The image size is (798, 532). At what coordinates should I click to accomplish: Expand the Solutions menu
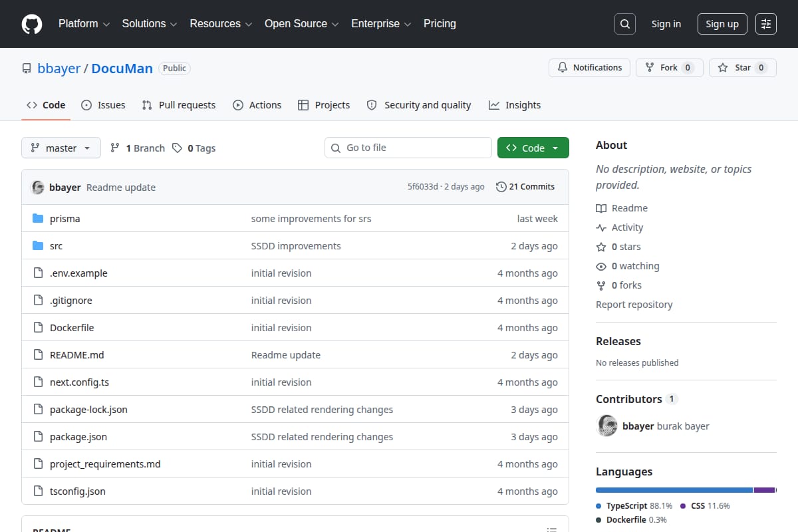(x=150, y=24)
